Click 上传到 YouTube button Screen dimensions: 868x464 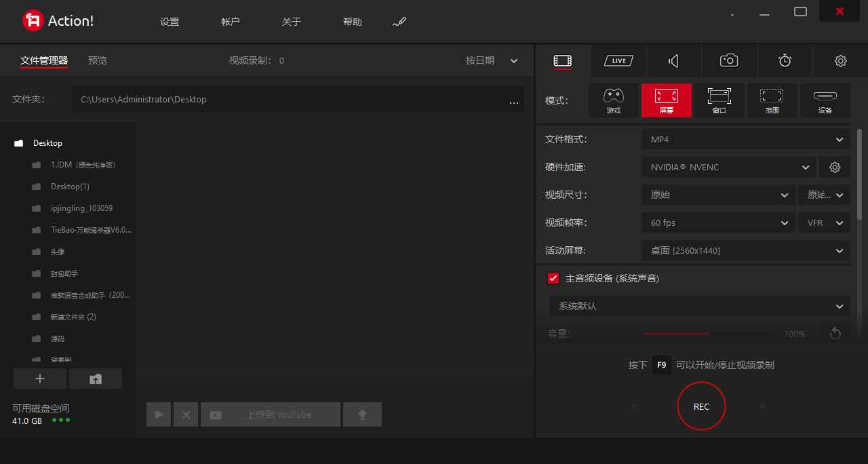(271, 414)
